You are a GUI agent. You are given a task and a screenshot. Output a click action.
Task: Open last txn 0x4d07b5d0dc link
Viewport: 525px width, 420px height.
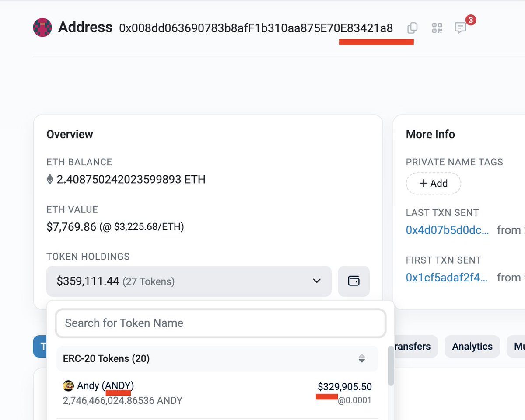[447, 230]
